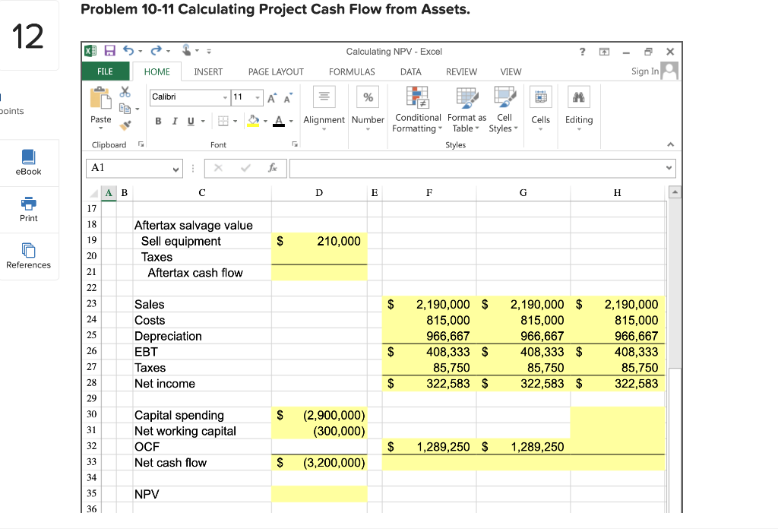Open the borders dropdown arrow
Image resolution: width=778 pixels, height=532 pixels.
click(236, 121)
